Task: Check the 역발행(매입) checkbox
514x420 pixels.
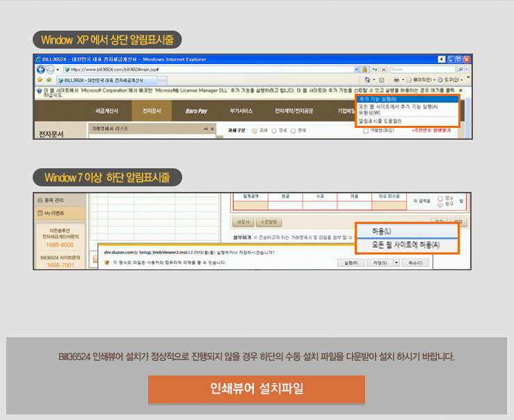Action: (x=366, y=130)
